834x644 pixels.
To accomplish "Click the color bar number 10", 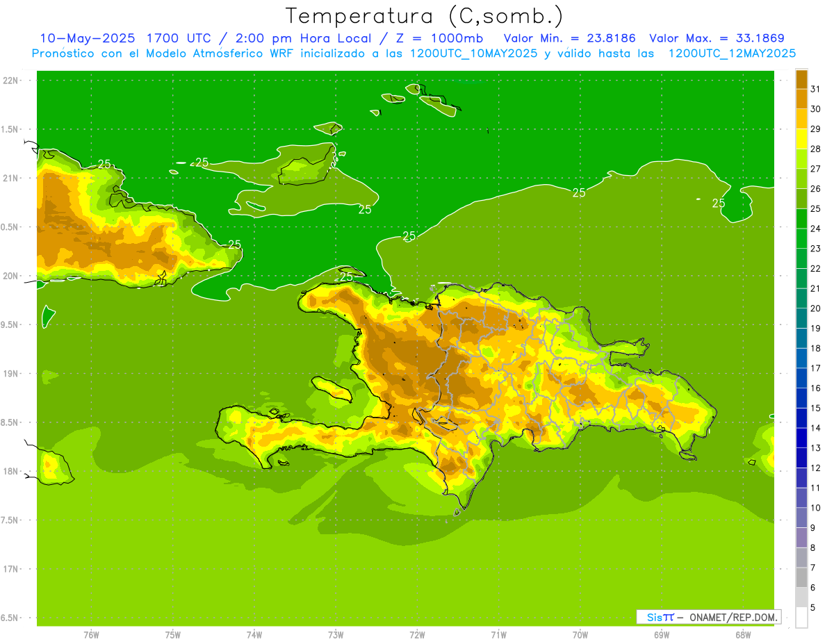I will [815, 508].
